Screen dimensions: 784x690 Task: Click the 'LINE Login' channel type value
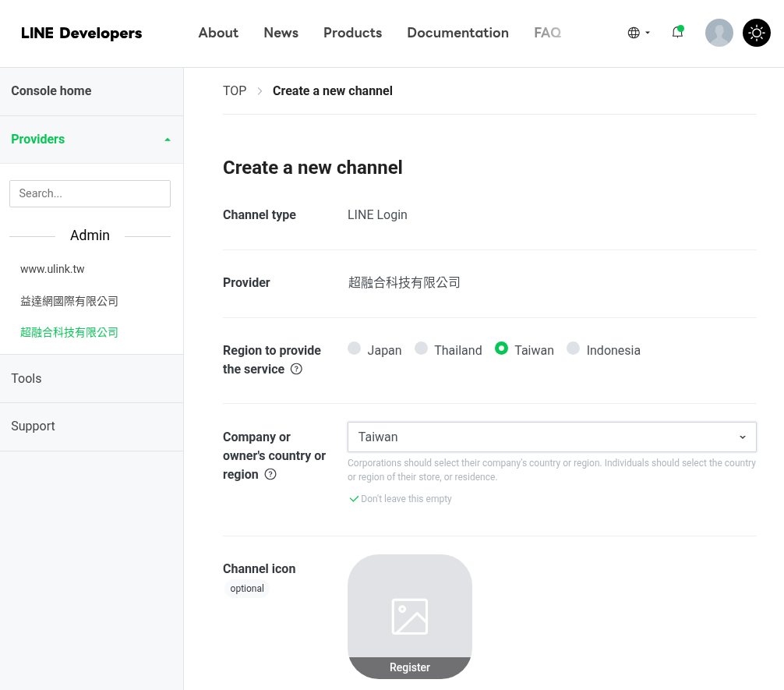point(377,214)
